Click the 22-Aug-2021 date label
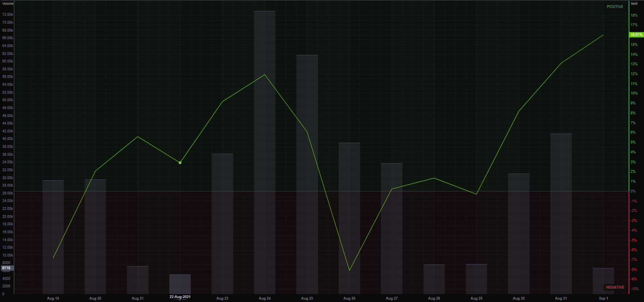The width and height of the screenshot is (644, 302). point(180,297)
